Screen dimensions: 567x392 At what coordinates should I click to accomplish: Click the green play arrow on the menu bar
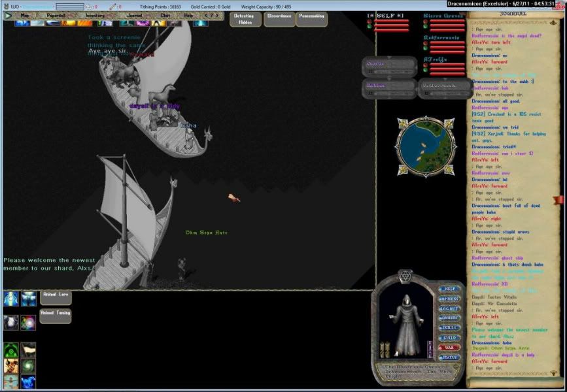point(8,16)
